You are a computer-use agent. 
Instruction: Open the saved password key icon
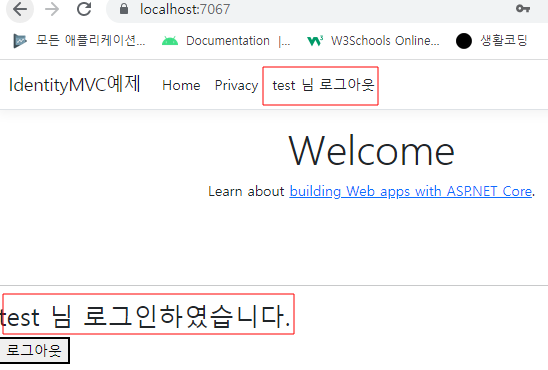[x=523, y=9]
